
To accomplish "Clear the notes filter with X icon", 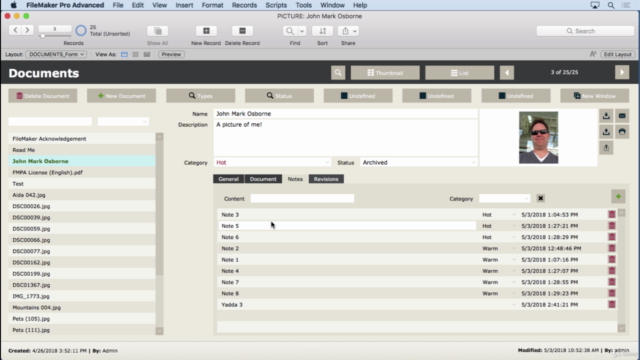I will pos(540,198).
